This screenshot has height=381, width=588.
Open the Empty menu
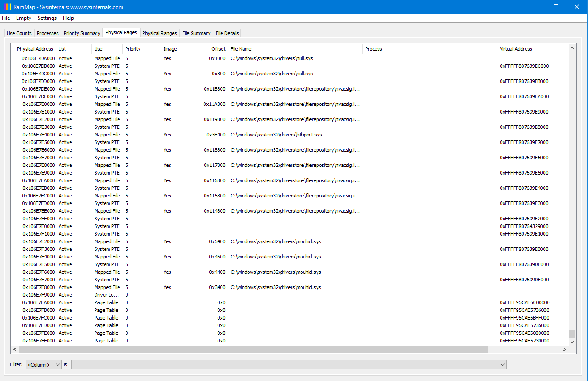tap(24, 18)
